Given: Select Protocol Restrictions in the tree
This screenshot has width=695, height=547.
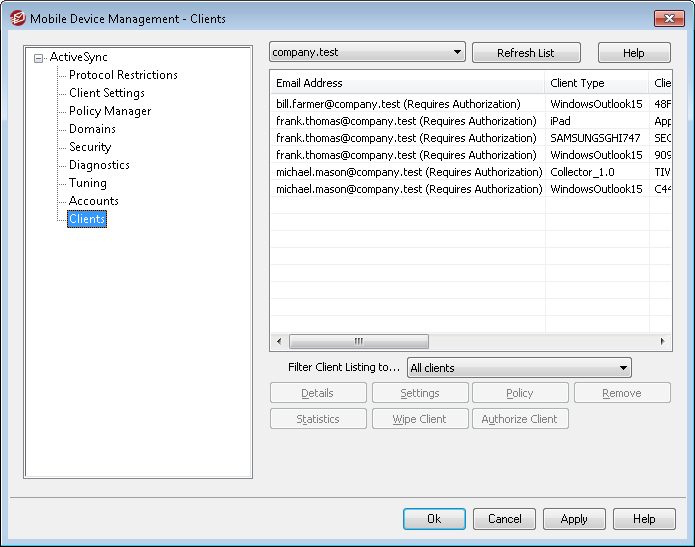Looking at the screenshot, I should tap(123, 75).
